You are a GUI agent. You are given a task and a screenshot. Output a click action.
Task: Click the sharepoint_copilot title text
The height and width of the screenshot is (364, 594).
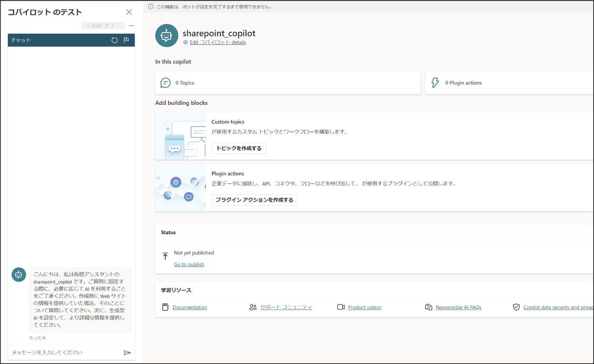[219, 33]
